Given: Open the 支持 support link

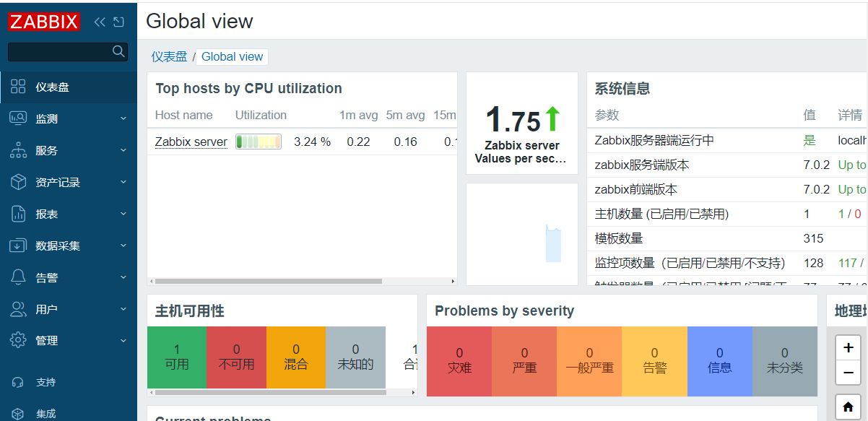Looking at the screenshot, I should 45,382.
